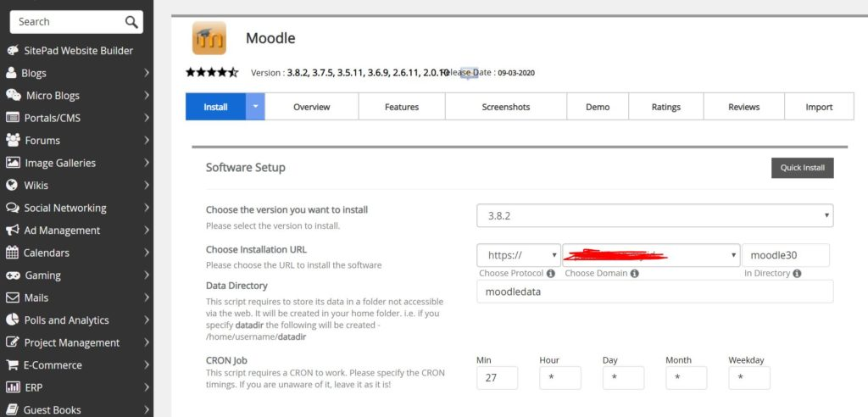Screen dimensions: 868x417
Task: Expand the Forums category chevron
Action: 147,140
